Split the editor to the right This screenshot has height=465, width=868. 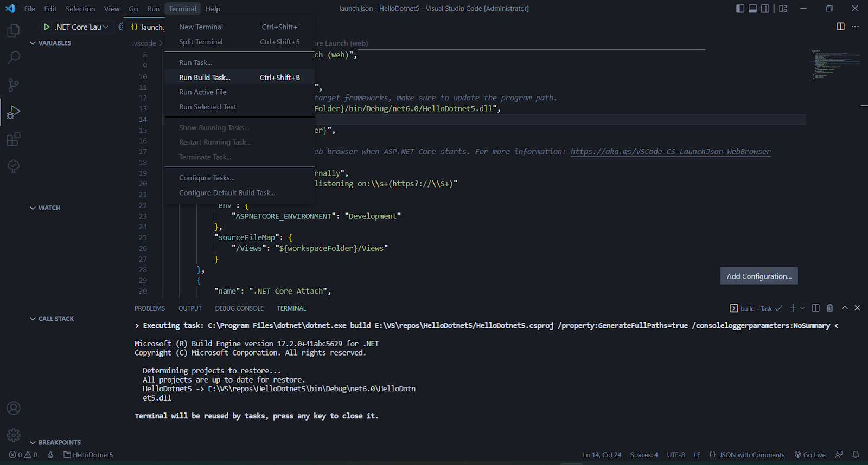coord(840,27)
